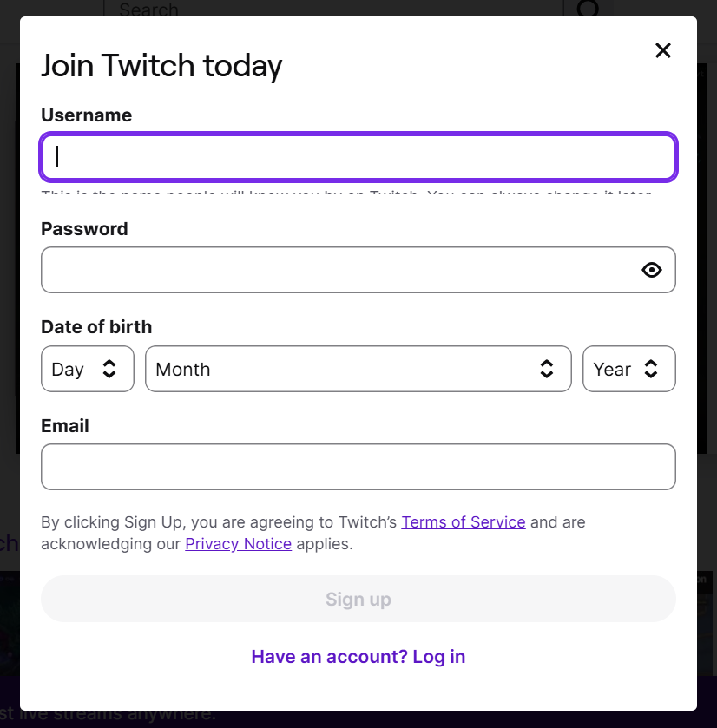This screenshot has height=728, width=717.
Task: Click the Username field label
Action: coord(86,115)
